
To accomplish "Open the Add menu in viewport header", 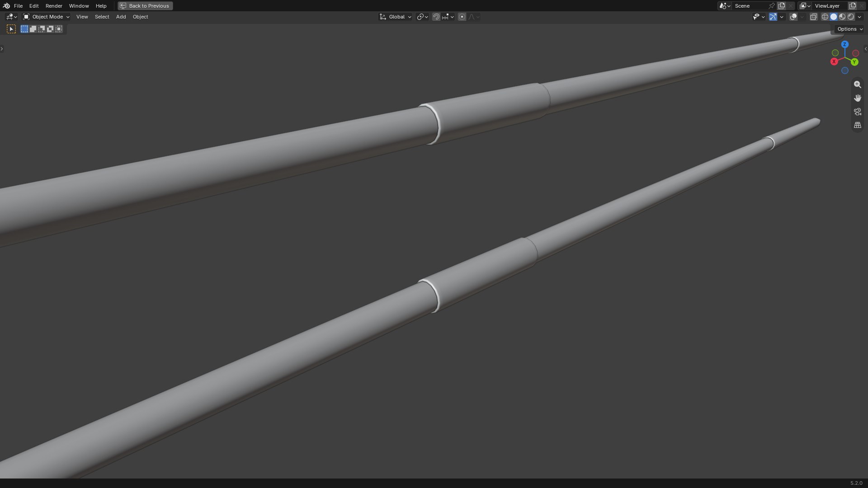I will point(121,17).
